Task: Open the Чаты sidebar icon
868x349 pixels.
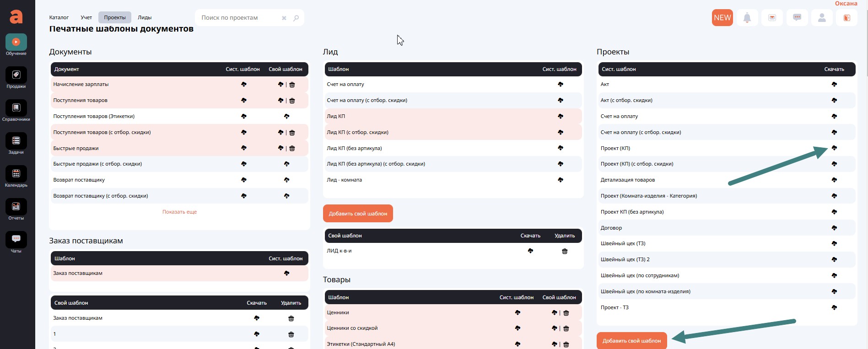Action: click(16, 240)
